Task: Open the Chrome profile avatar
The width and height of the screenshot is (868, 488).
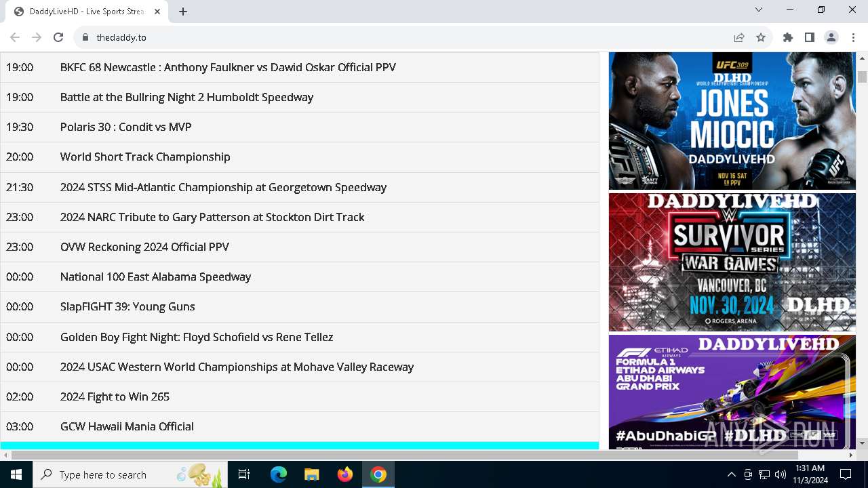Action: pos(831,37)
